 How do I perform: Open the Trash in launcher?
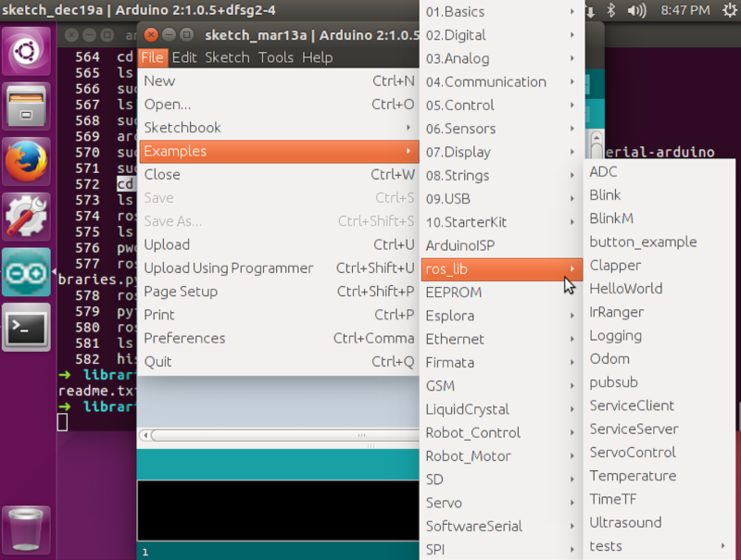coord(27,529)
